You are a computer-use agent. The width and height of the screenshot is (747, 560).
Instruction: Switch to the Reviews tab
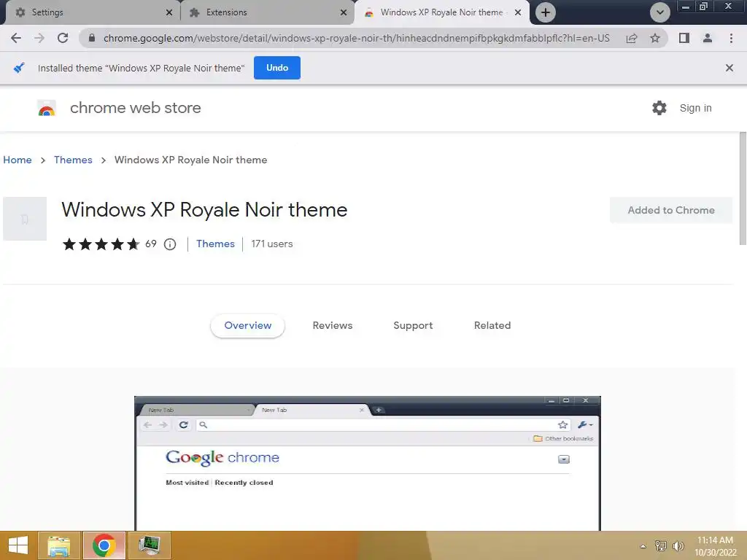click(333, 326)
